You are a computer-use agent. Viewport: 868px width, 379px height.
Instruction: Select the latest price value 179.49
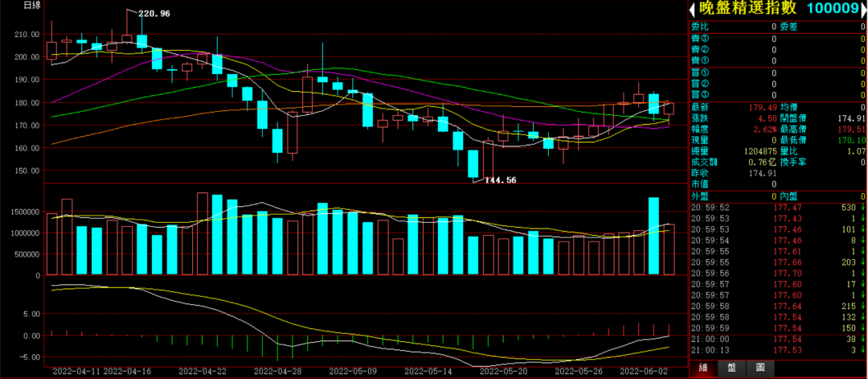[x=762, y=106]
